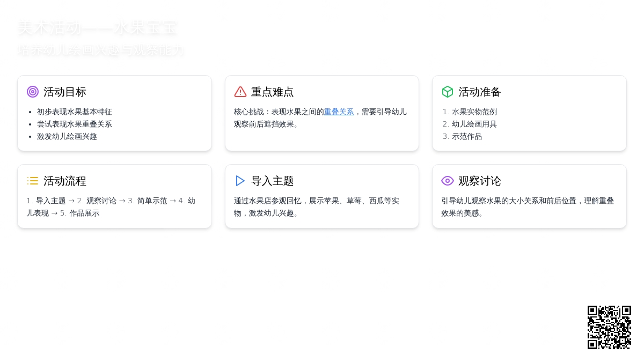The height and width of the screenshot is (362, 644).
Task: Select the 重点难点 card heading
Action: click(273, 92)
